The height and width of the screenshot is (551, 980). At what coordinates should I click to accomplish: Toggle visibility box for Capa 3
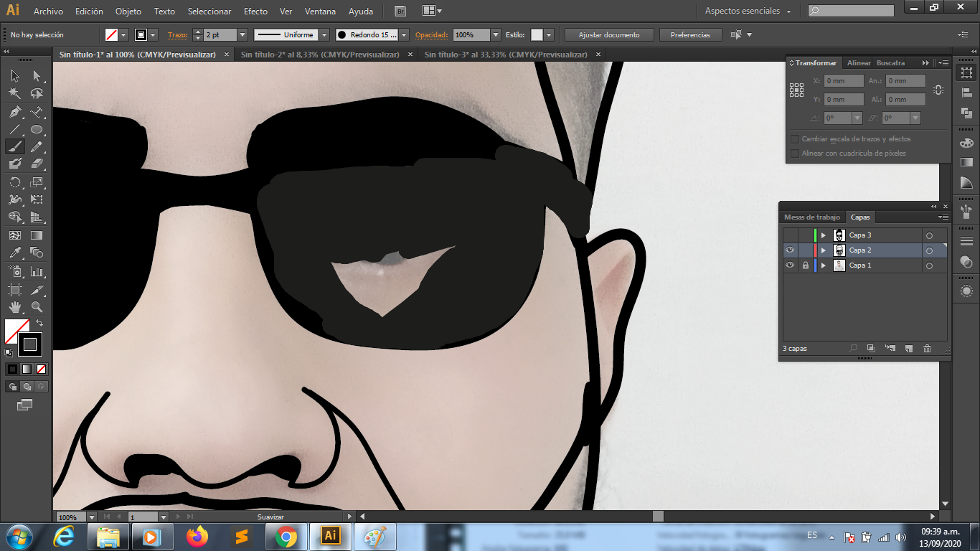click(790, 235)
